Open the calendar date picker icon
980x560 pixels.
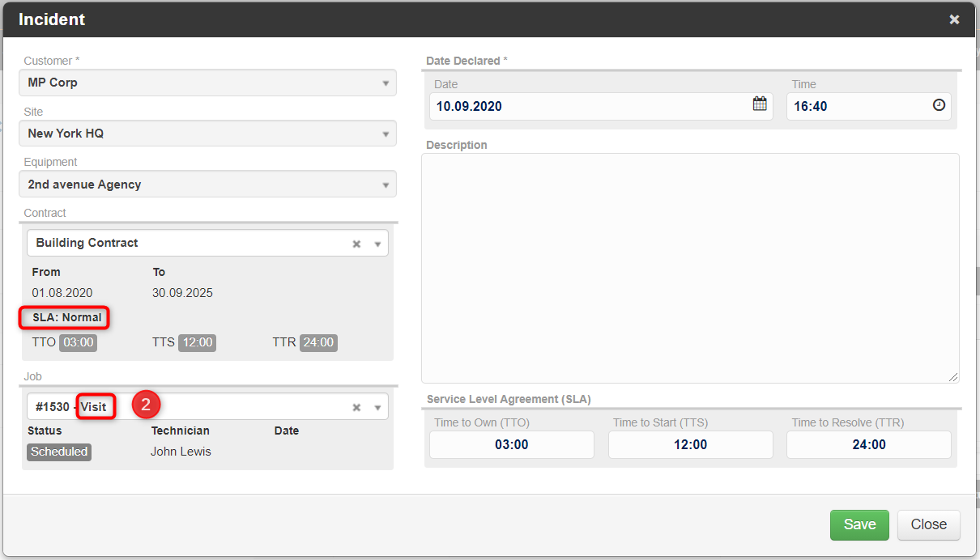(760, 104)
